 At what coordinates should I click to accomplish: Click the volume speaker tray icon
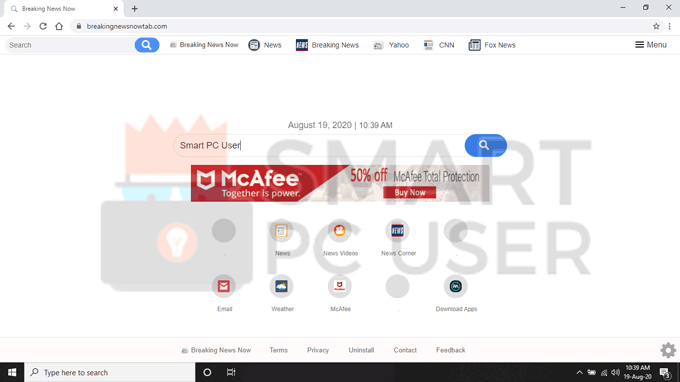pos(615,372)
